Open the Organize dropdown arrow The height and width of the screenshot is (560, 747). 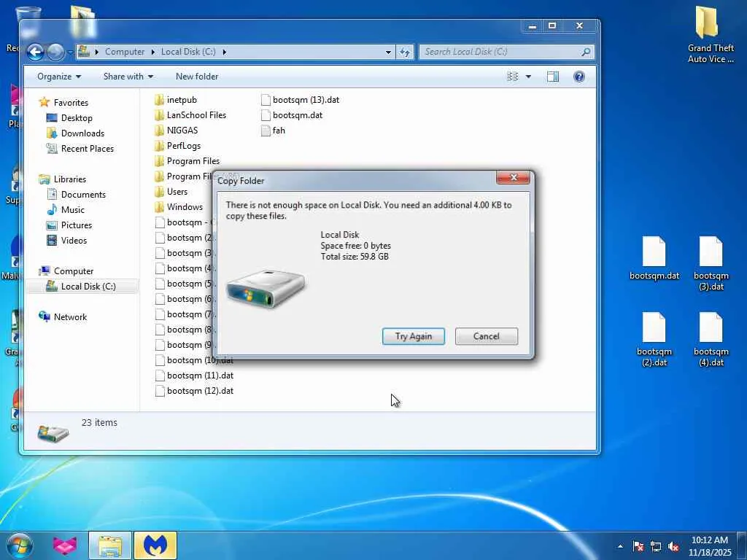(78, 77)
